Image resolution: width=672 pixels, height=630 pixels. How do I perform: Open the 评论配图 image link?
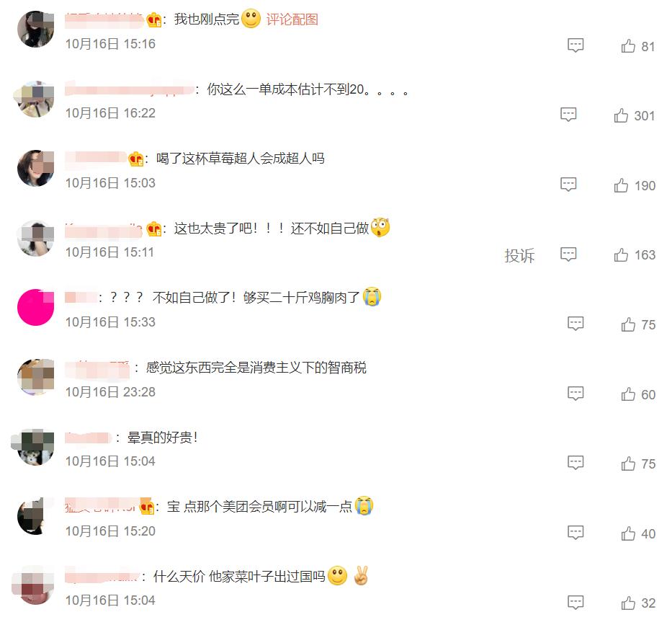coord(292,19)
